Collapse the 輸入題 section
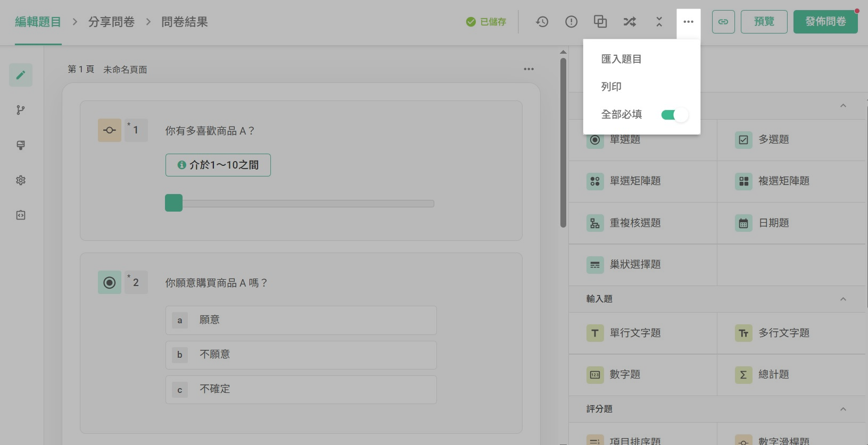868x445 pixels. point(843,299)
